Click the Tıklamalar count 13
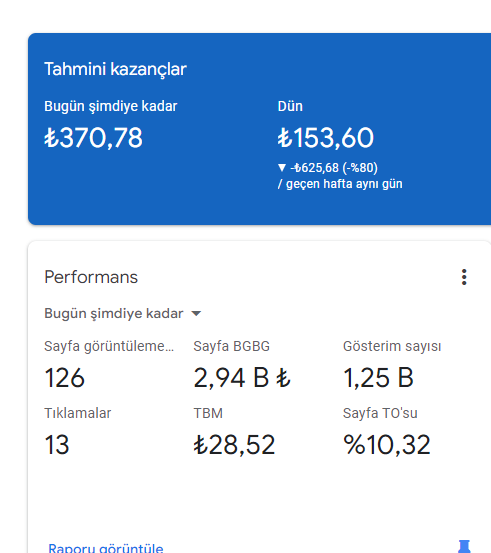This screenshot has height=553, width=491. (56, 444)
